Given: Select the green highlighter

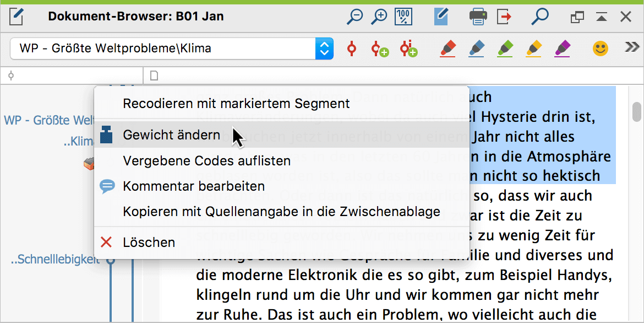Looking at the screenshot, I should point(505,49).
